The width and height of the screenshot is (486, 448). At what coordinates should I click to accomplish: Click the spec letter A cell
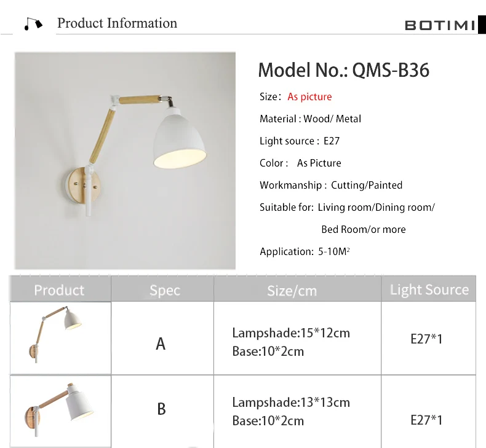point(161,344)
